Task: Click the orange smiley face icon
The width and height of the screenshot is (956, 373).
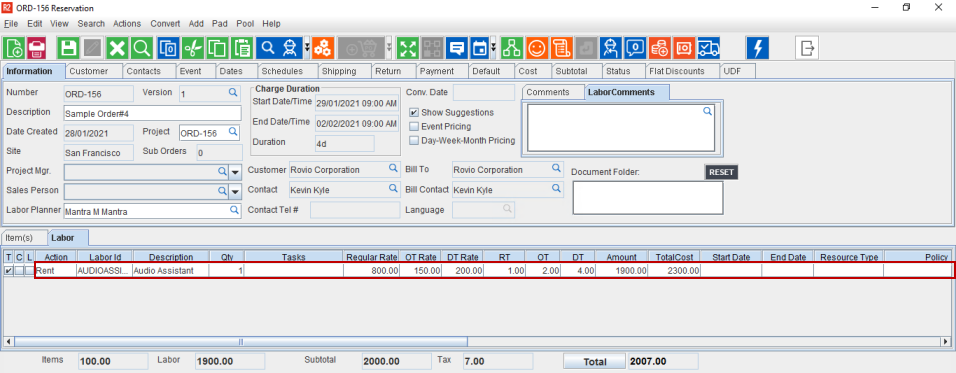Action: (537, 48)
